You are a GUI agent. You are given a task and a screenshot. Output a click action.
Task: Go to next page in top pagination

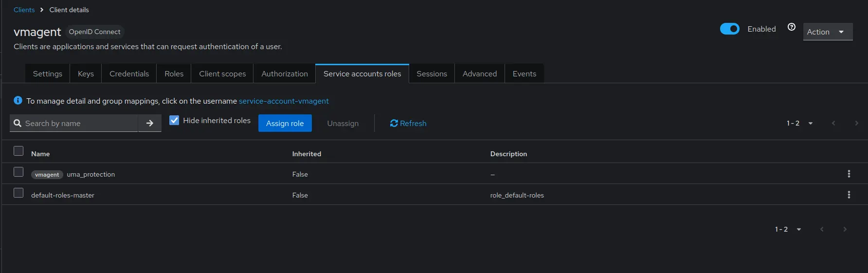coord(856,124)
